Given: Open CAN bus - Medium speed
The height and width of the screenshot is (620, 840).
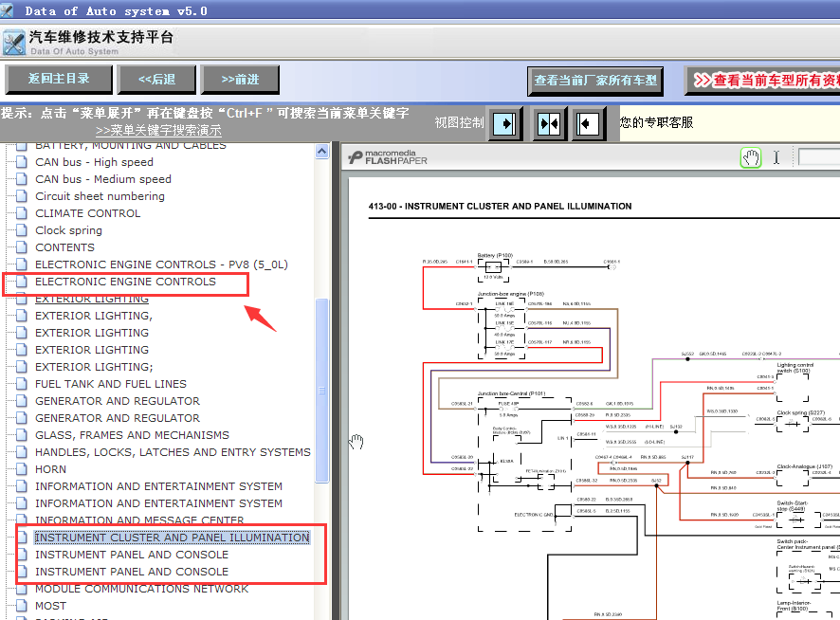Looking at the screenshot, I should (x=103, y=179).
